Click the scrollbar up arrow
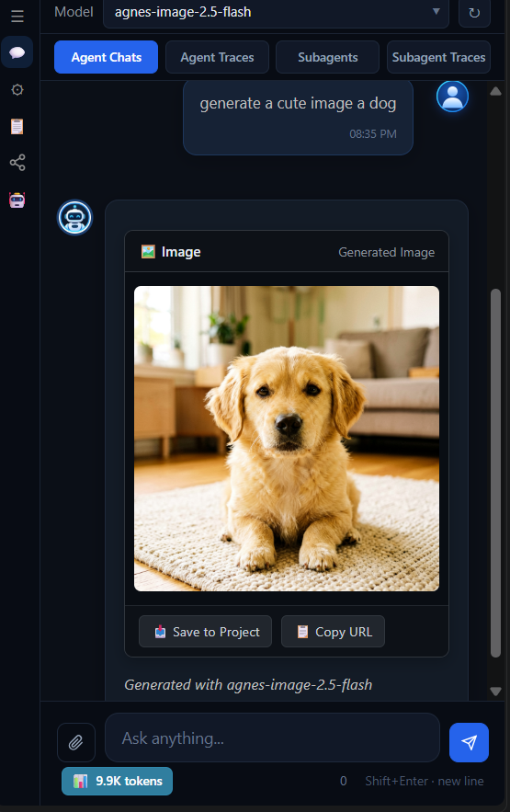Viewport: 510px width, 812px height. 495,91
